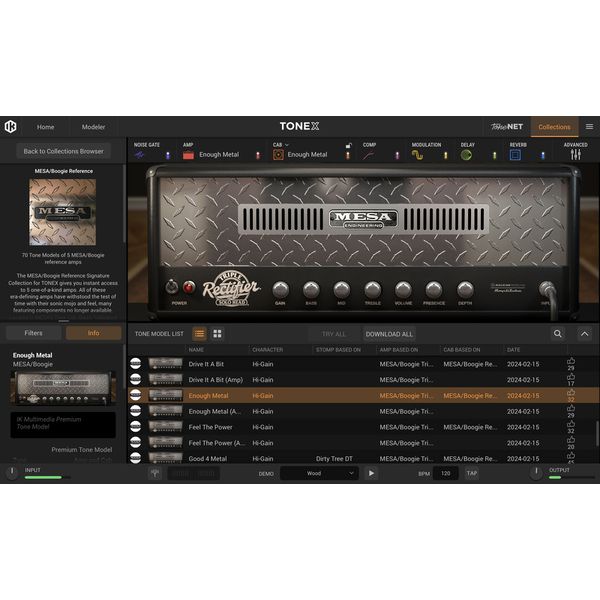Click the BPM 120 value field
This screenshot has width=600, height=600.
(x=445, y=473)
